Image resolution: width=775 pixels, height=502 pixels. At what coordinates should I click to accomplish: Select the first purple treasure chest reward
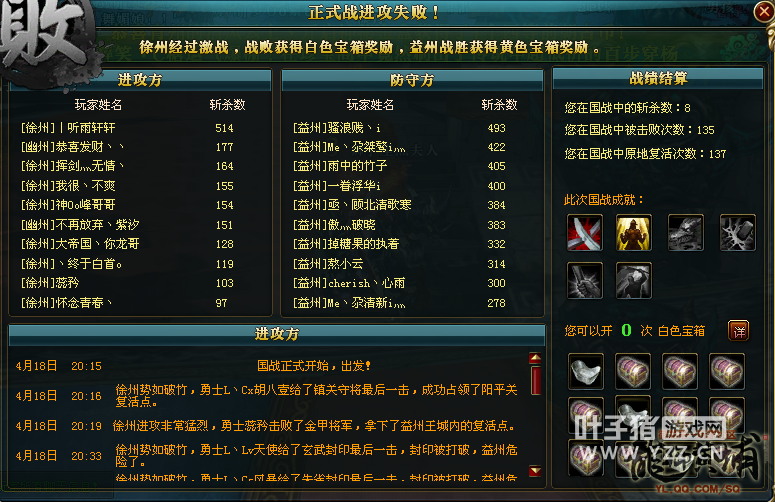click(633, 372)
